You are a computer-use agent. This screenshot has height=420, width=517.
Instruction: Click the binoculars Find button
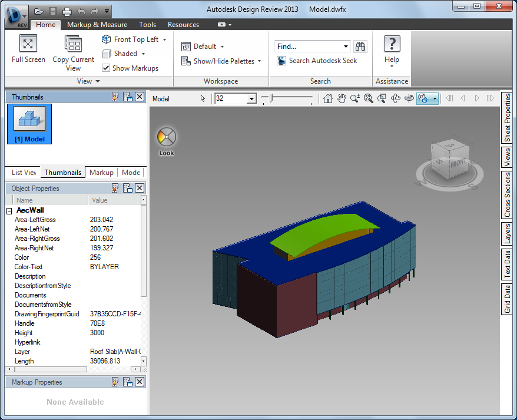tap(360, 47)
